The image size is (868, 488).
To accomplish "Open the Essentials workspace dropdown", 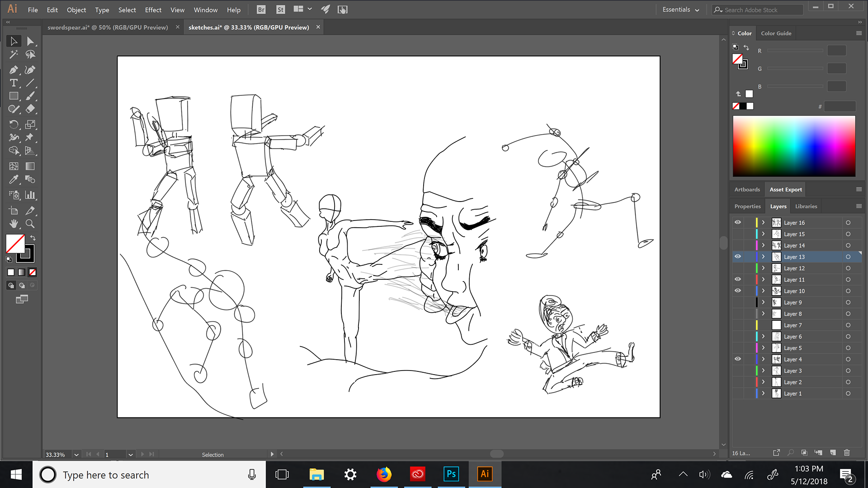I will [x=681, y=9].
